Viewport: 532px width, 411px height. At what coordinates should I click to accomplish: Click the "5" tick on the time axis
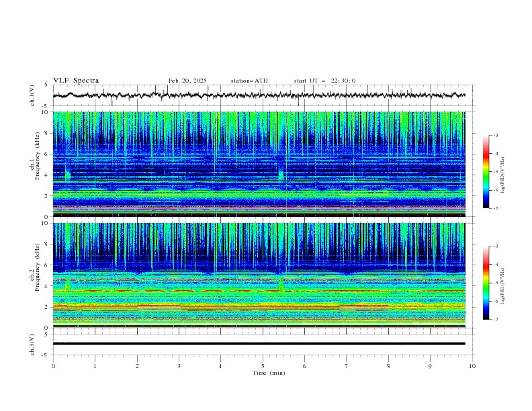pos(263,366)
